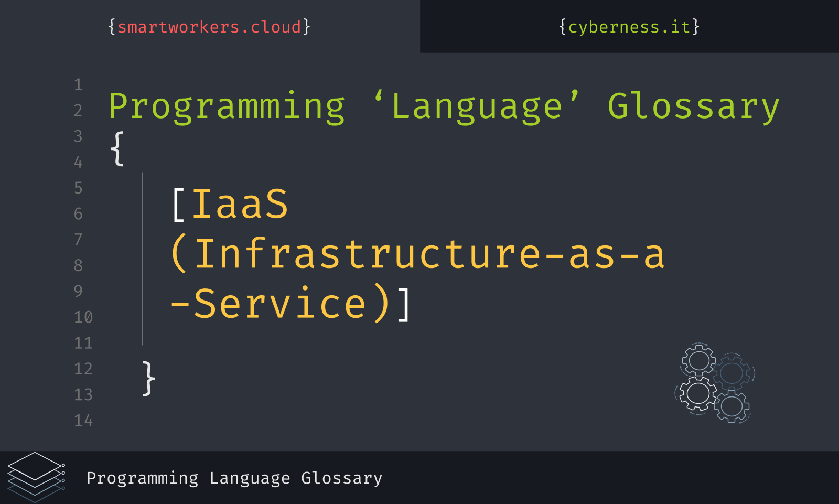Click the opening curly brace
The height and width of the screenshot is (504, 839).
[x=117, y=149]
